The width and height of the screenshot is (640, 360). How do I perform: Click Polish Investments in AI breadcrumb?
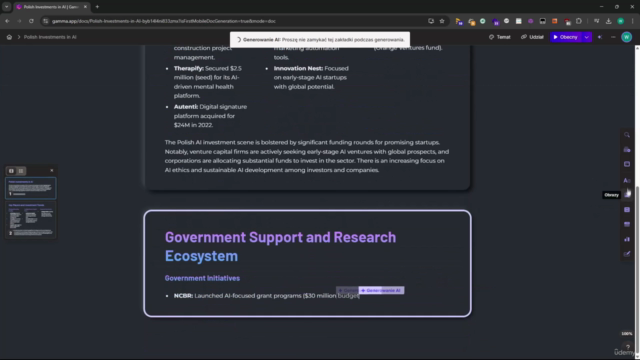pyautogui.click(x=50, y=37)
